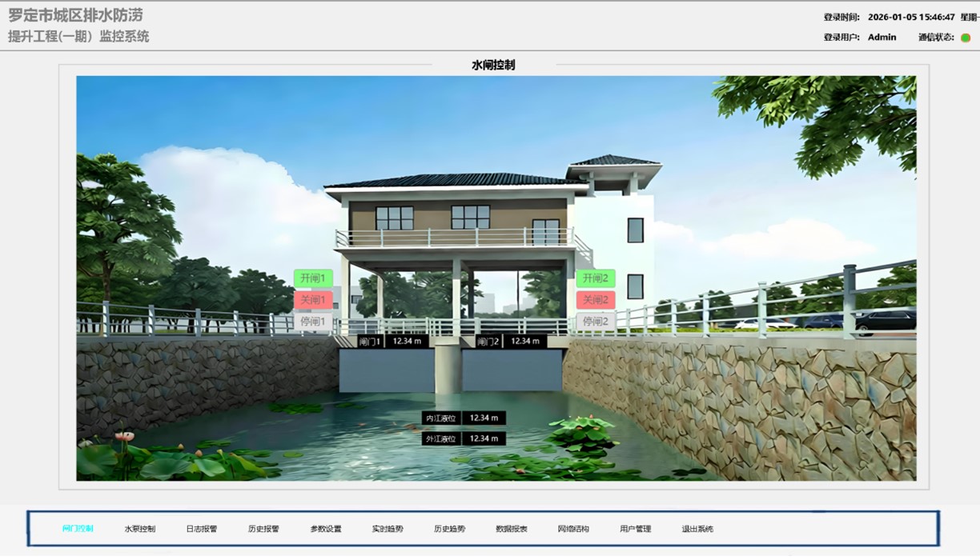Open the 数据报表 data report page
980x560 pixels.
point(512,529)
